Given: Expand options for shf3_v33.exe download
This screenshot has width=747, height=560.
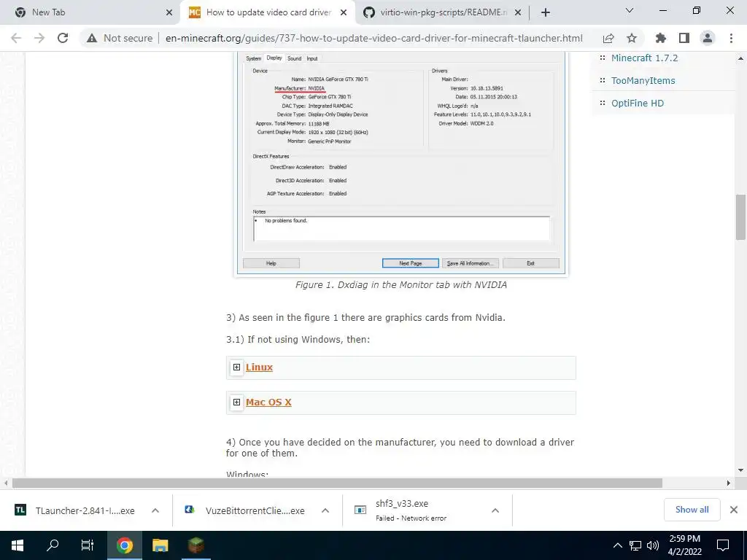Looking at the screenshot, I should [495, 510].
